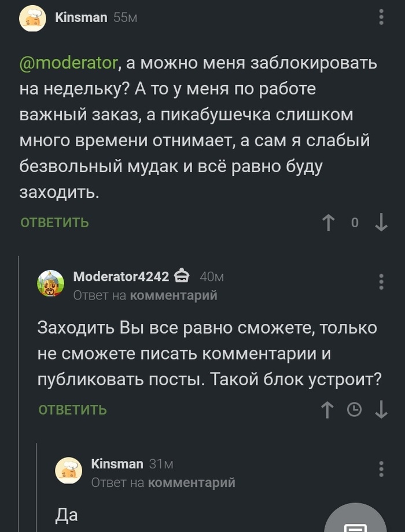Open the Moderator4242 username profile

[121, 276]
